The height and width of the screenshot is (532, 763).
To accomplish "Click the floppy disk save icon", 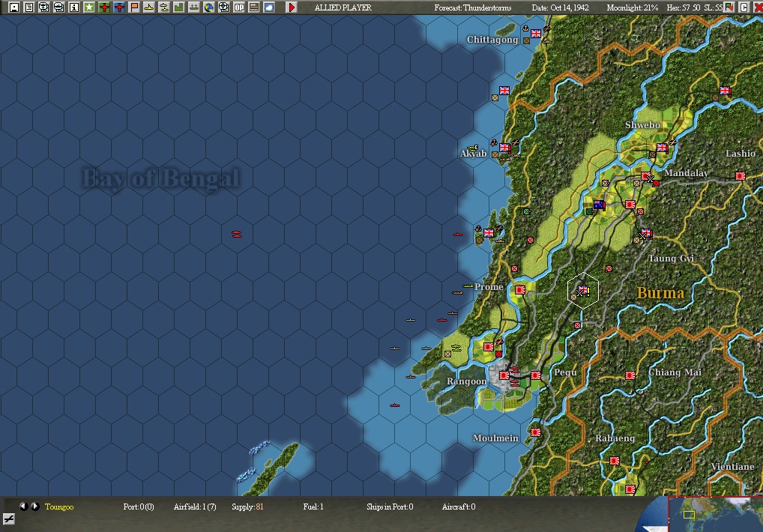I will [14, 7].
